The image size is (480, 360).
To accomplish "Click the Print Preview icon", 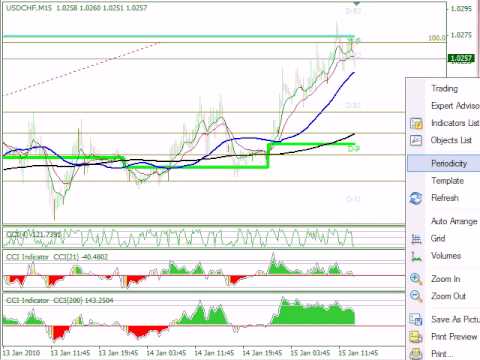I will [x=416, y=337].
